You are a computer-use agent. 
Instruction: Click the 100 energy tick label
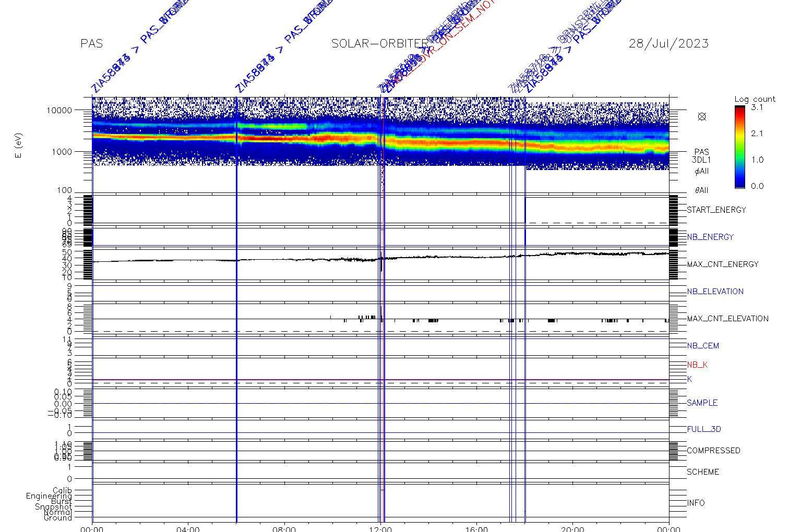64,191
